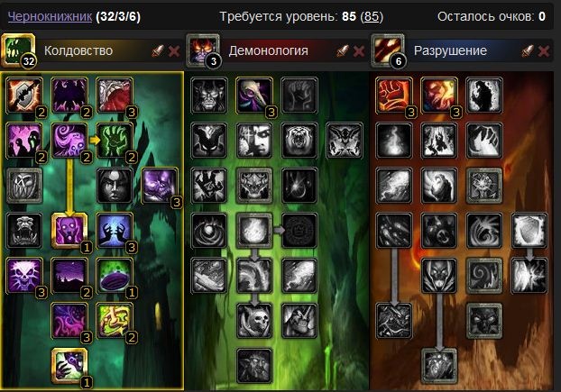Viewport: 561px width, 392px height.
Task: Select the Колдовство tree header icon
Action: coord(18,50)
